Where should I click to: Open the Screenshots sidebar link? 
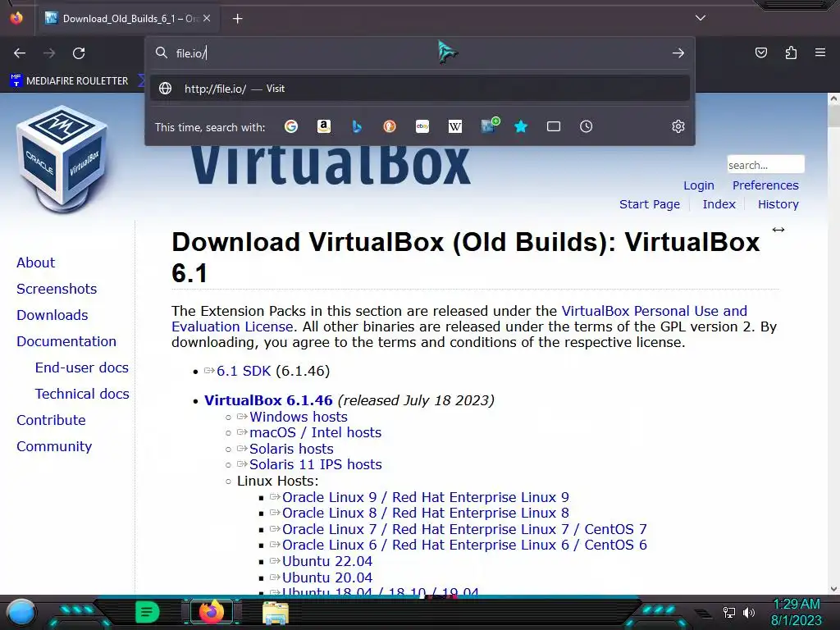point(57,289)
